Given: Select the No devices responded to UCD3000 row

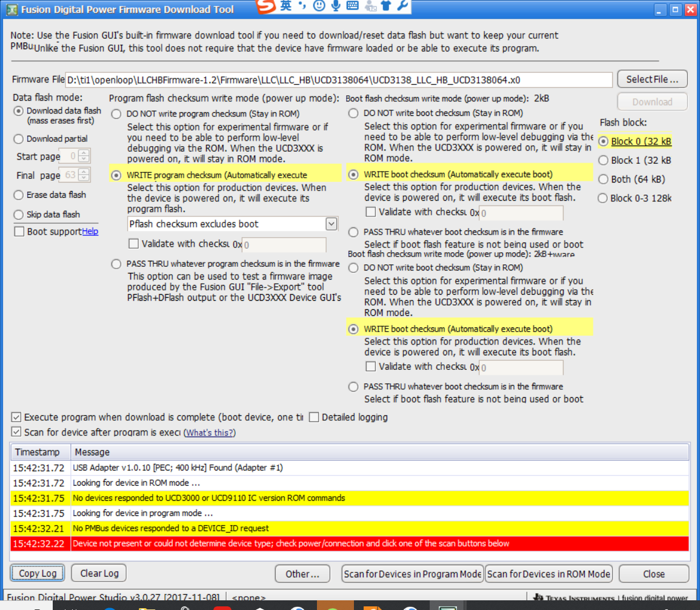Looking at the screenshot, I should (350, 498).
